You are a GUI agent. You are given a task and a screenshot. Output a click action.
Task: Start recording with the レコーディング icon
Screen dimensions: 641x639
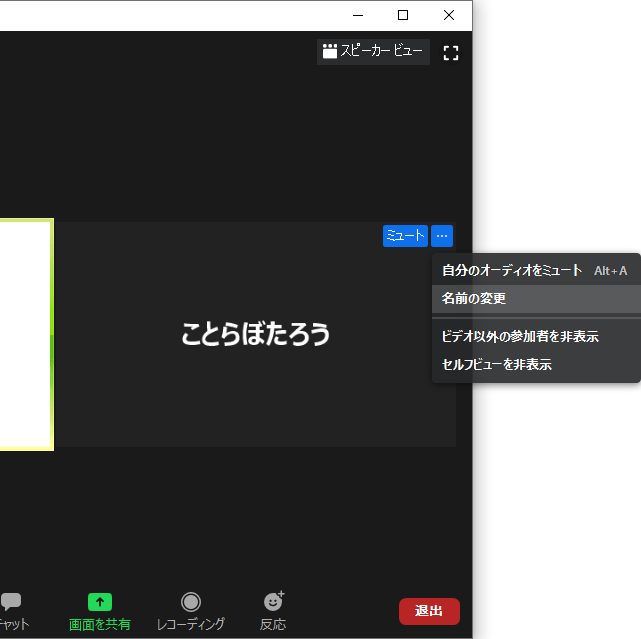click(190, 602)
